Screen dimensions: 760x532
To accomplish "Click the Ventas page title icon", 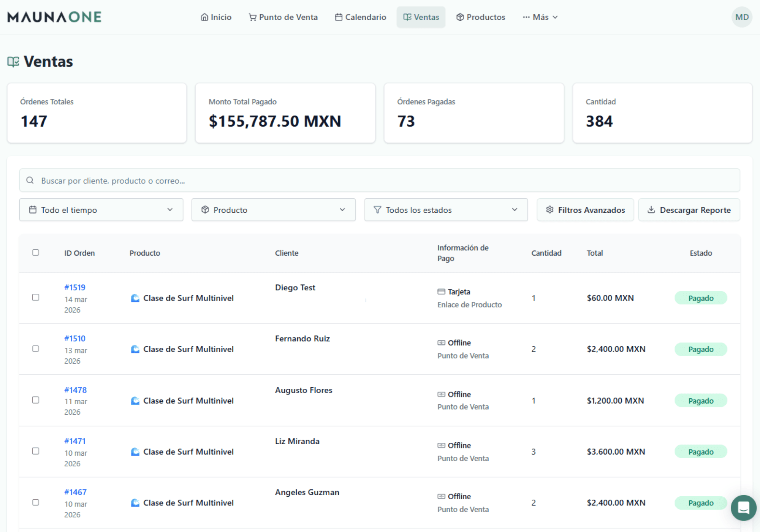I will 13,62.
